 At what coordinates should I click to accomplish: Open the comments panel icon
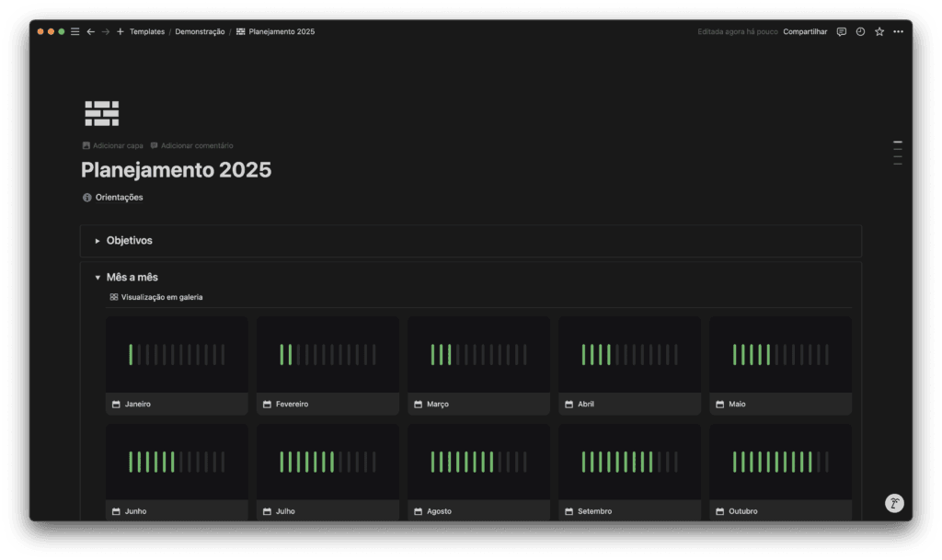click(841, 31)
